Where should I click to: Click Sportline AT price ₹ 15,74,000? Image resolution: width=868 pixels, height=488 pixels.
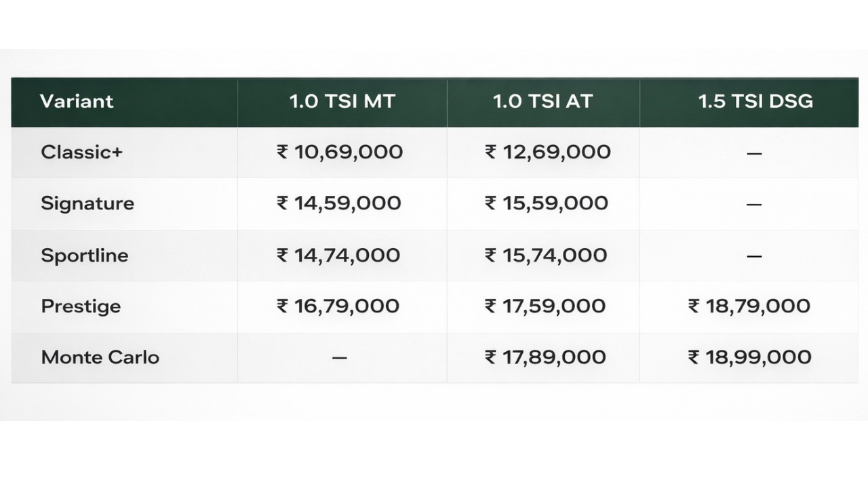546,256
